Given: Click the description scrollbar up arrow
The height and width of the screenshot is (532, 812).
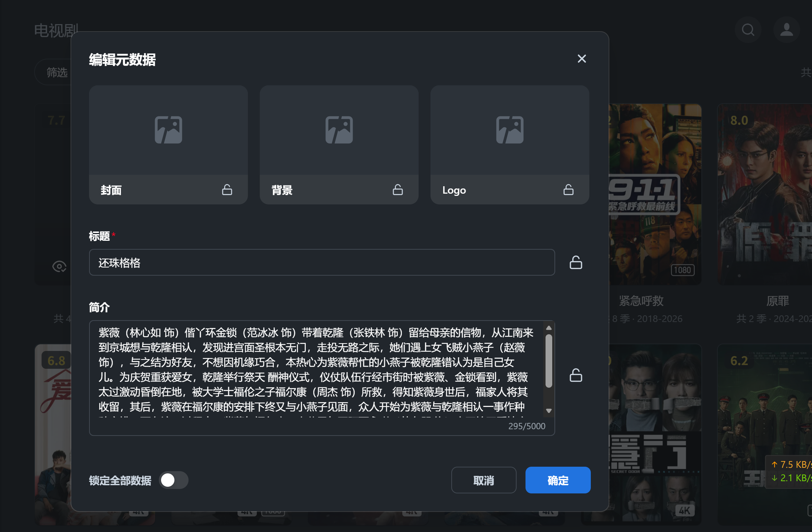Looking at the screenshot, I should click(549, 328).
